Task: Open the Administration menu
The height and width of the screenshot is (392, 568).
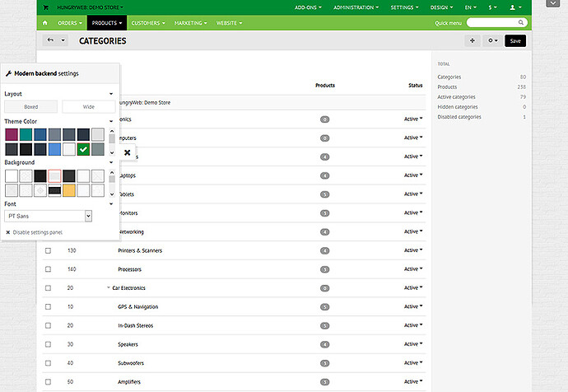Action: tap(356, 7)
